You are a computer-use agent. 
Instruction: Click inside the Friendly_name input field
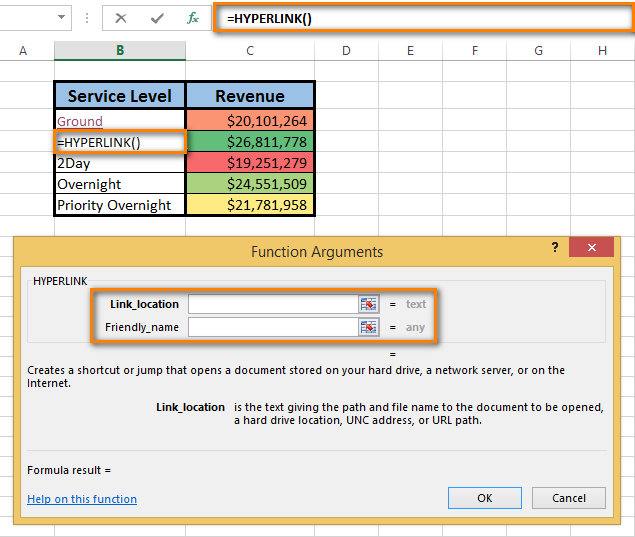(x=273, y=327)
